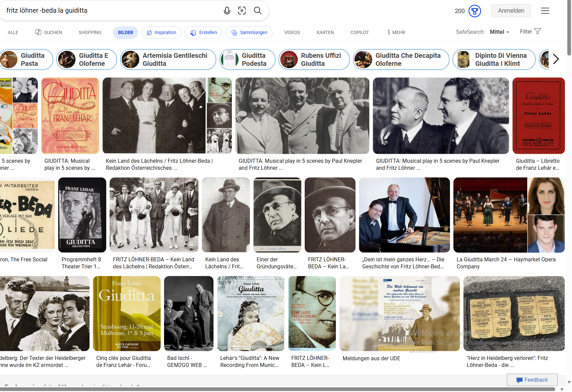Screen dimensions: 572x392
Task: Open the Lehár's Giuditta new recording album cover
Action: point(251,313)
